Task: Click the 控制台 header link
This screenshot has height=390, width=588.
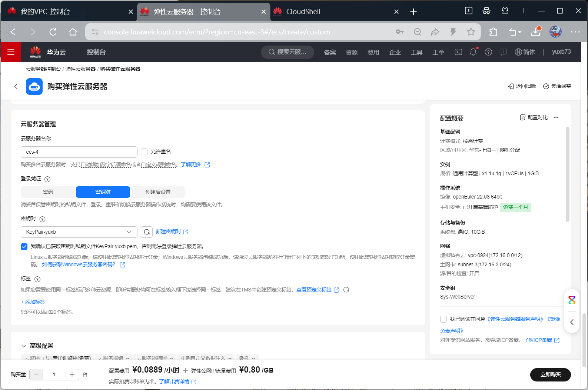Action: (96, 52)
